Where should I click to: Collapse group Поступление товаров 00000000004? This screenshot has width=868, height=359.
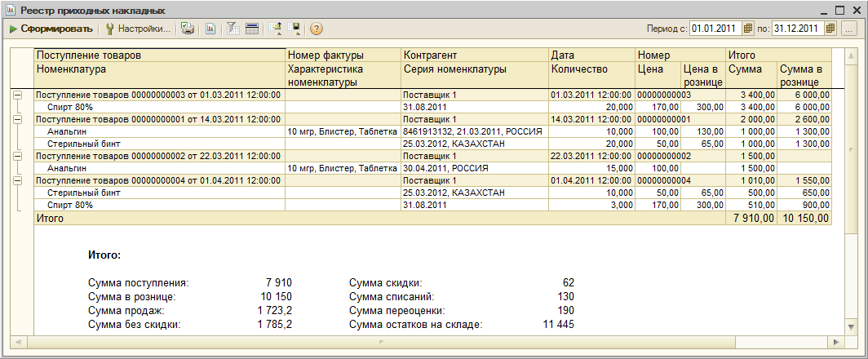point(18,180)
